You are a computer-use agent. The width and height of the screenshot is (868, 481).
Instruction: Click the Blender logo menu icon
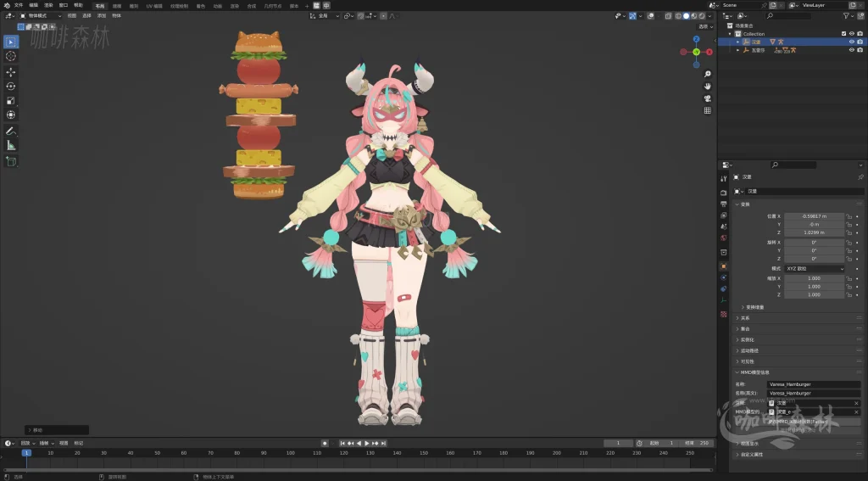click(7, 6)
